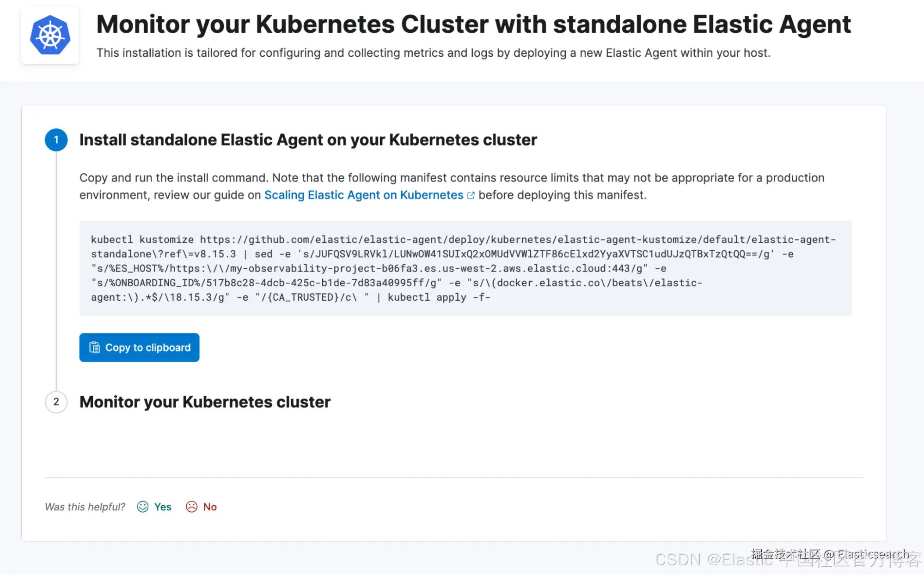This screenshot has width=924, height=575.
Task: Click the red frowning face icon
Action: point(191,507)
